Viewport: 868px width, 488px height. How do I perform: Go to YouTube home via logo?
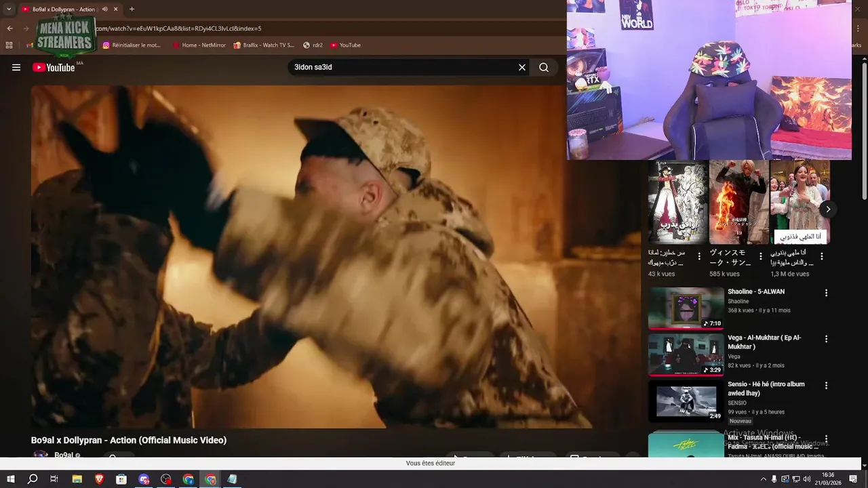click(x=54, y=67)
